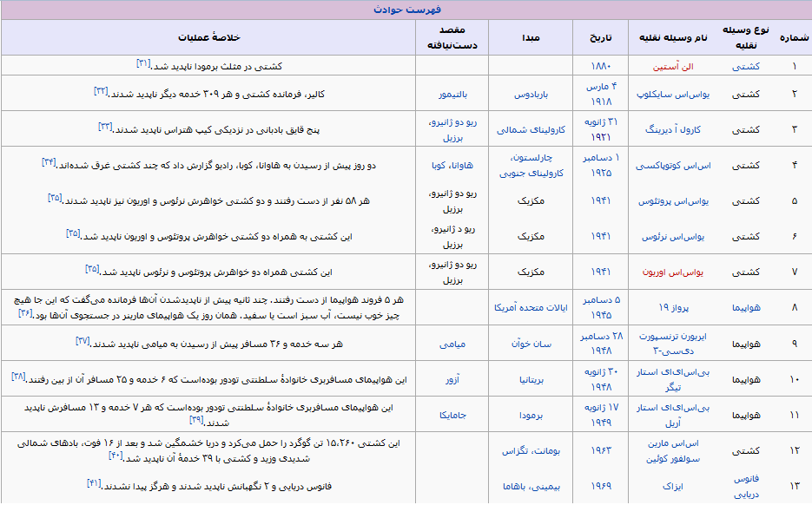This screenshot has width=812, height=505.
Task: Click the '۱۹۴۱' link in the یواس‌اس اوریون row
Action: tap(601, 272)
